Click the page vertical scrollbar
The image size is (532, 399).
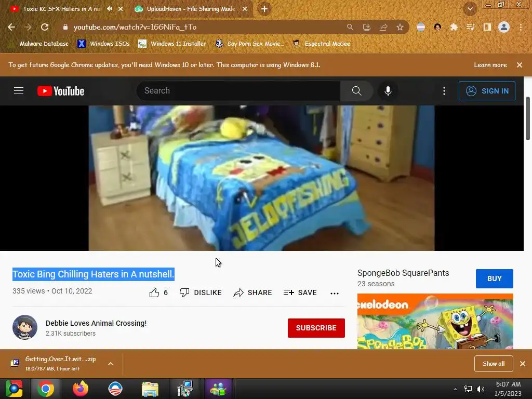pyautogui.click(x=528, y=118)
